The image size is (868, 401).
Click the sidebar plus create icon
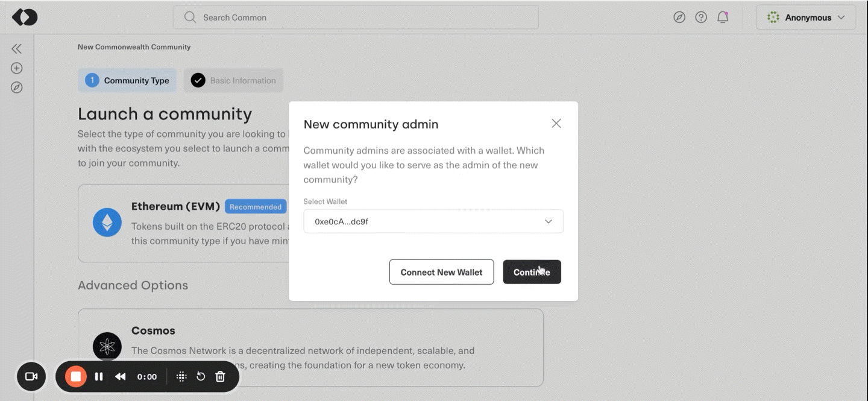point(17,68)
